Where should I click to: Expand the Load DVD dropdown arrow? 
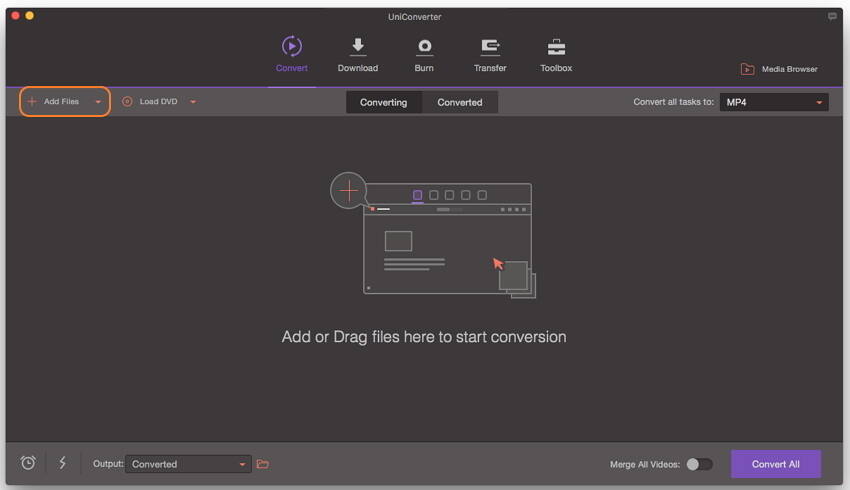pyautogui.click(x=193, y=102)
